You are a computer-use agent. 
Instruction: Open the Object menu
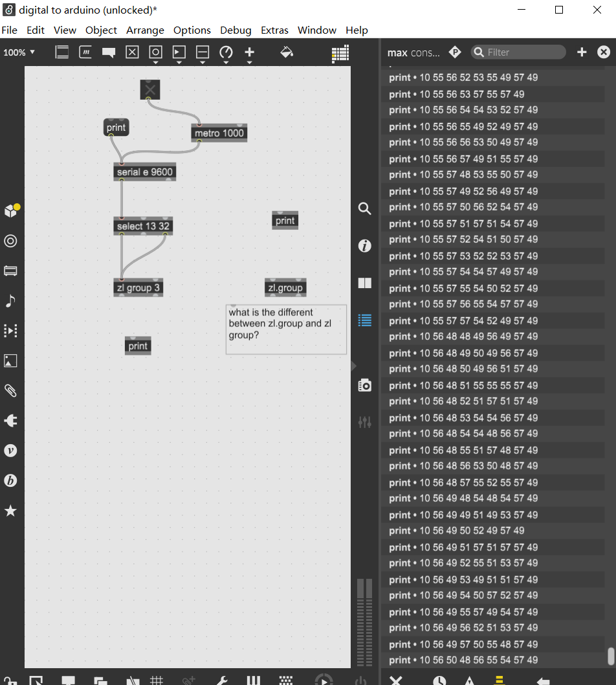click(x=101, y=30)
